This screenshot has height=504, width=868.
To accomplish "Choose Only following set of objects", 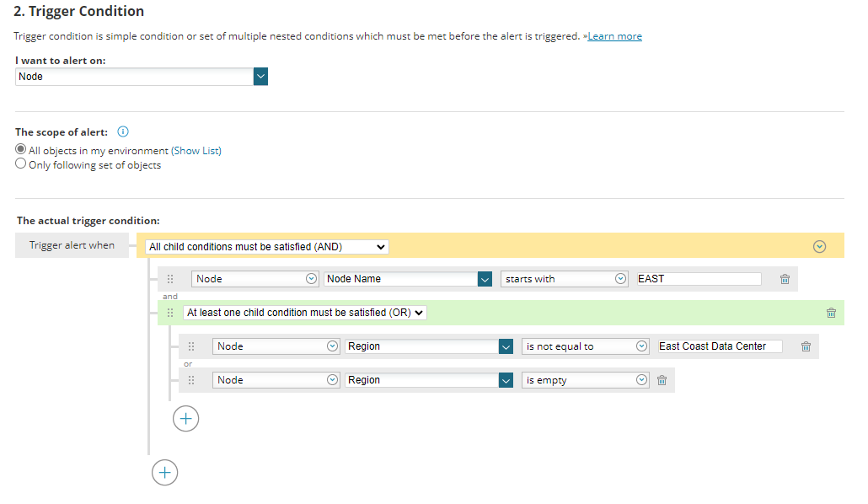I will 21,164.
